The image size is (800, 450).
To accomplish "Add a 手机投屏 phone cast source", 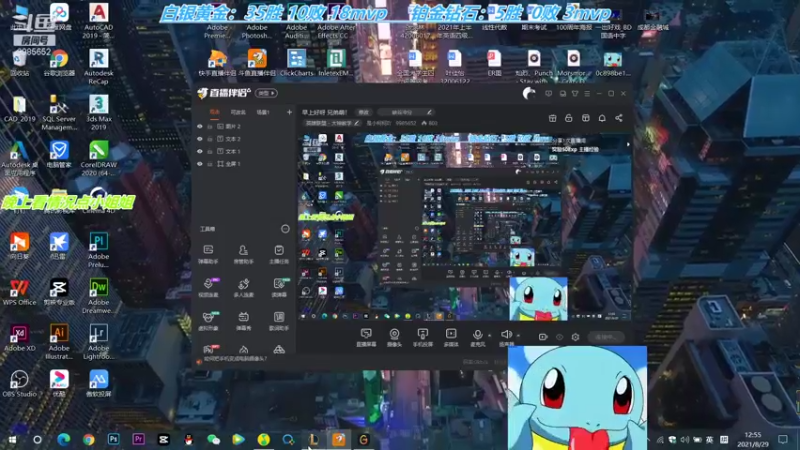I will [422, 338].
